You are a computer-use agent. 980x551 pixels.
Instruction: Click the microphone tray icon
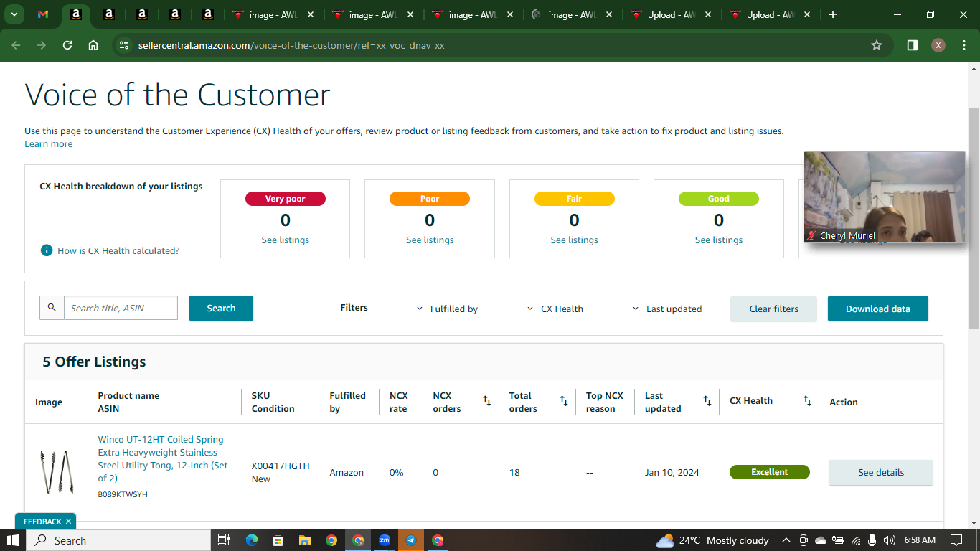point(872,540)
